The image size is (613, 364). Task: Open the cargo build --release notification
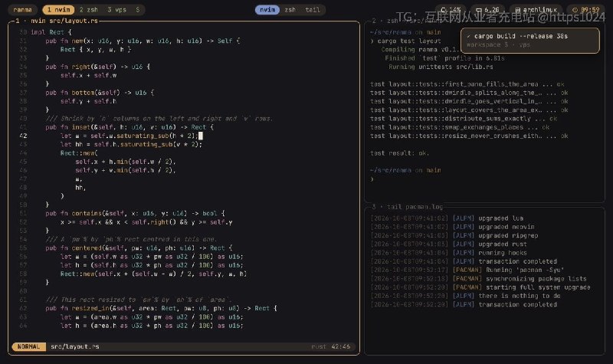pos(529,41)
